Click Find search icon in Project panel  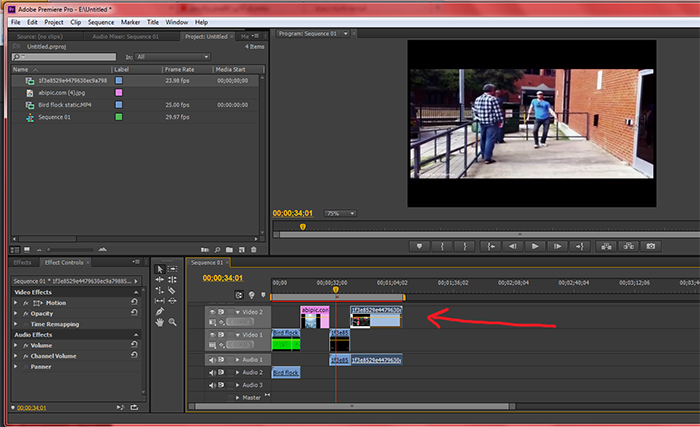pyautogui.click(x=217, y=250)
